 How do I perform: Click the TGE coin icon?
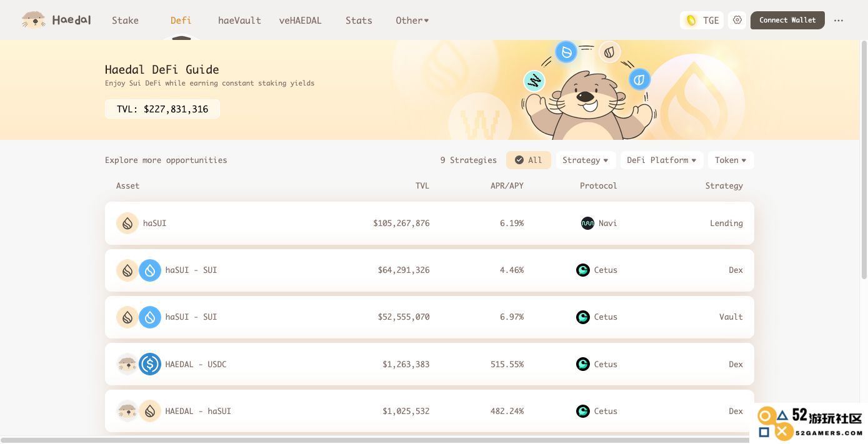click(691, 20)
